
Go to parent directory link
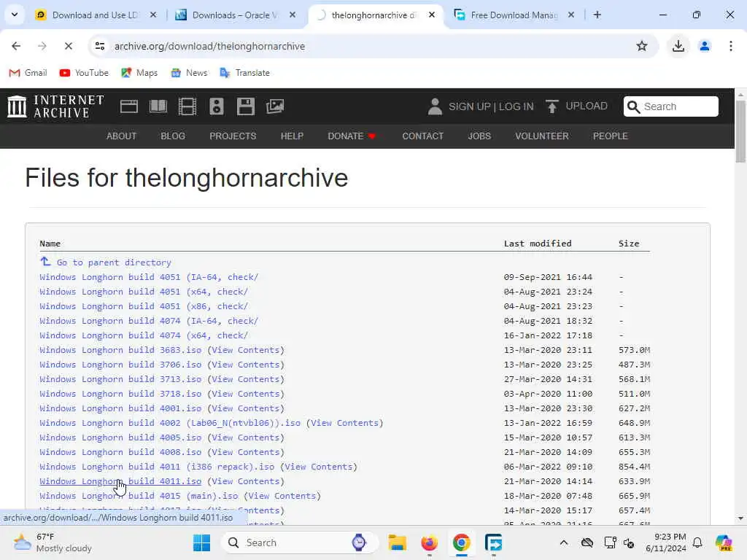pyautogui.click(x=113, y=262)
